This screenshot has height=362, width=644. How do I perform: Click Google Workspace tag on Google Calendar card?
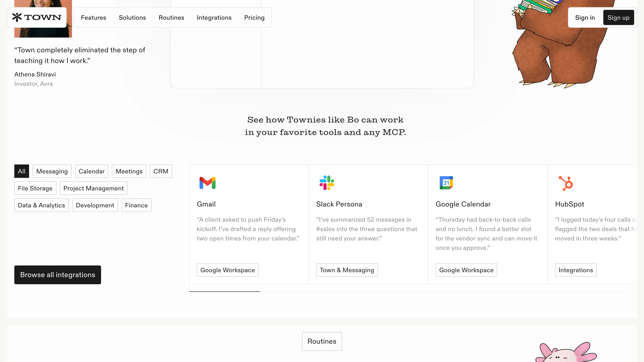[466, 270]
